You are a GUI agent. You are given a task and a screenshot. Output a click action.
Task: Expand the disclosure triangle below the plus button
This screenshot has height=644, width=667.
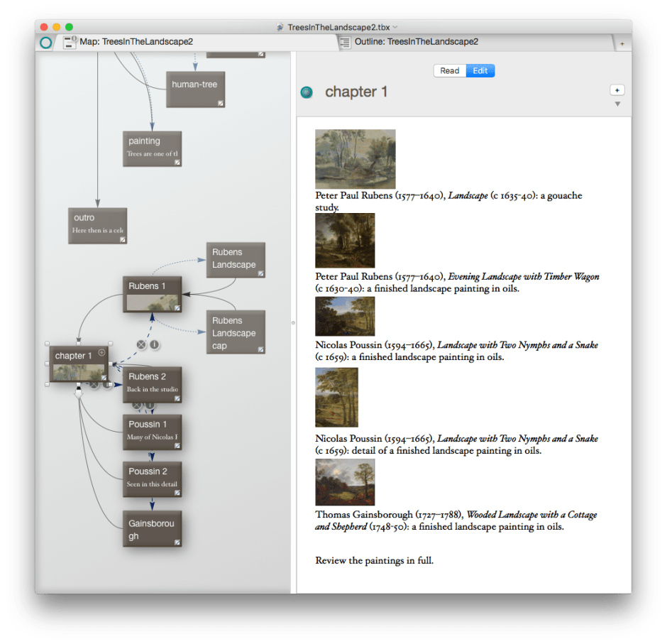click(617, 104)
